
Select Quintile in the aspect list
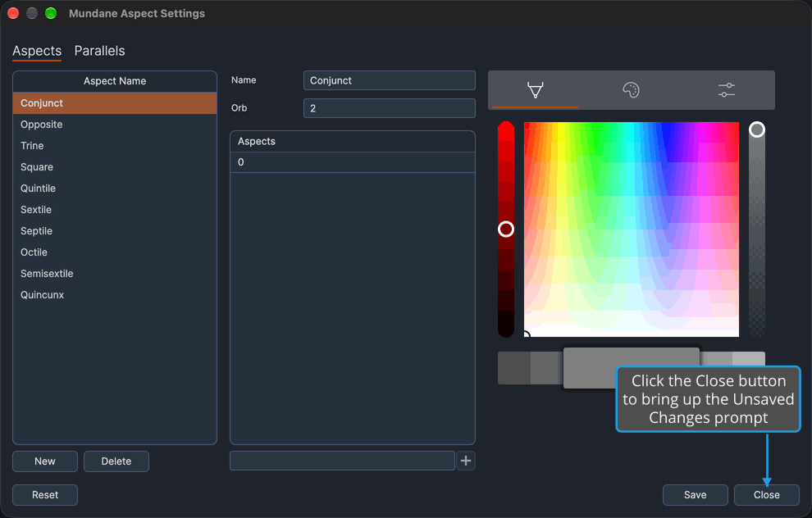115,189
